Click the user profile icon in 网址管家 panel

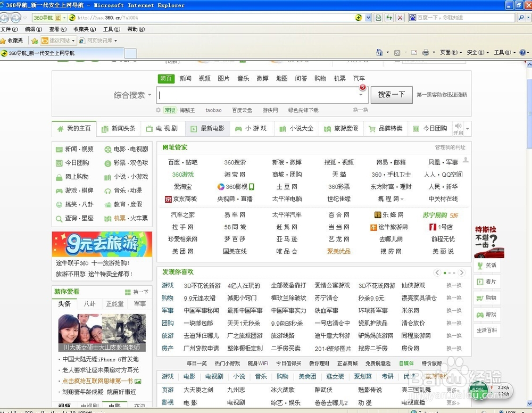point(466,160)
